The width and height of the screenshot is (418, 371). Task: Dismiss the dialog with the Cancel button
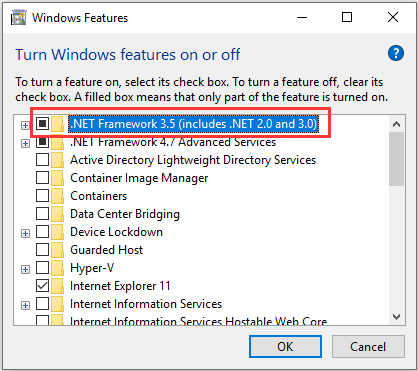click(x=368, y=347)
